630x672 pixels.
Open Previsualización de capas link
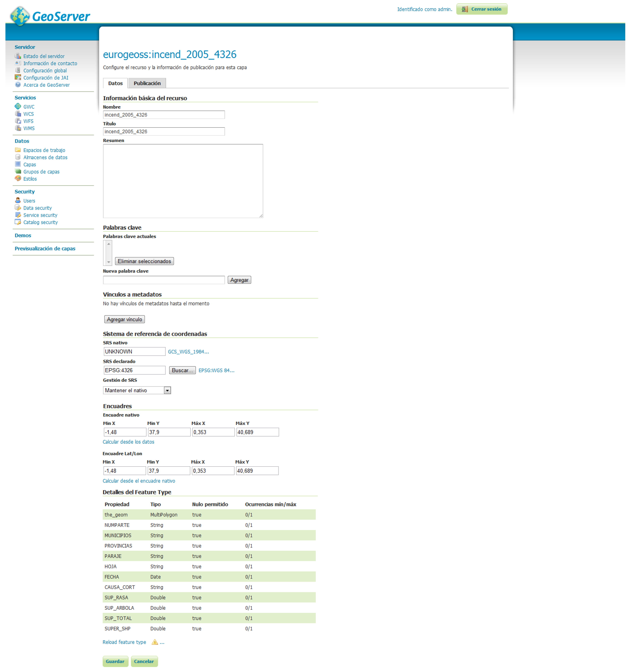(45, 249)
